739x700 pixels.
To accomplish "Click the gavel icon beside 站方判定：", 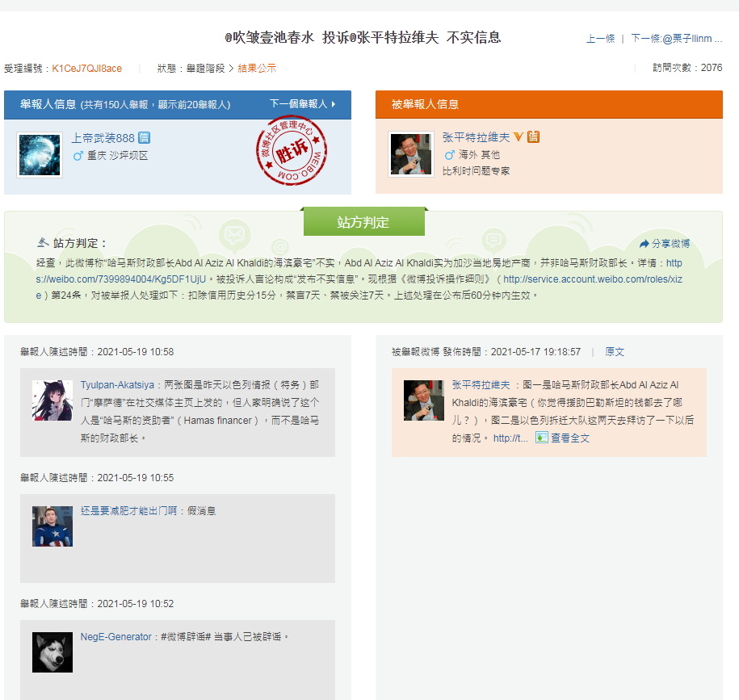I will click(x=43, y=242).
